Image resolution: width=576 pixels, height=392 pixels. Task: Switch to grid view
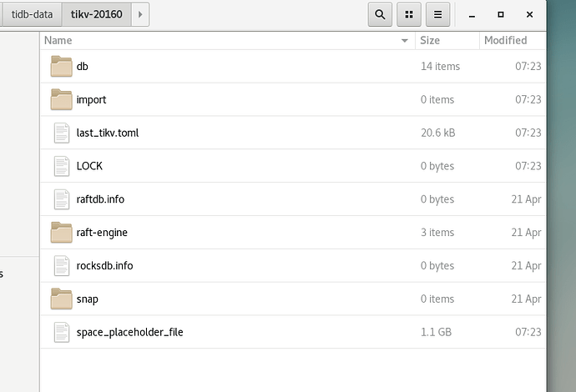(x=409, y=14)
